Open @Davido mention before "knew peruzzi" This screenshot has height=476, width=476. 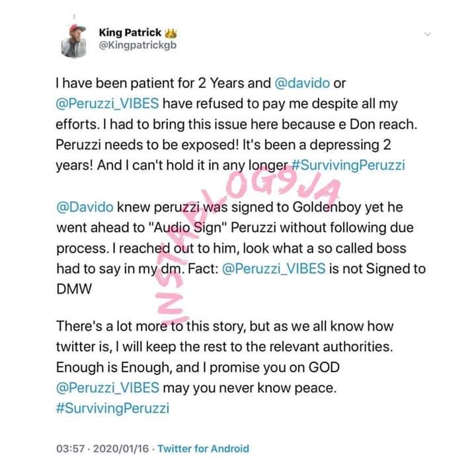point(85,208)
